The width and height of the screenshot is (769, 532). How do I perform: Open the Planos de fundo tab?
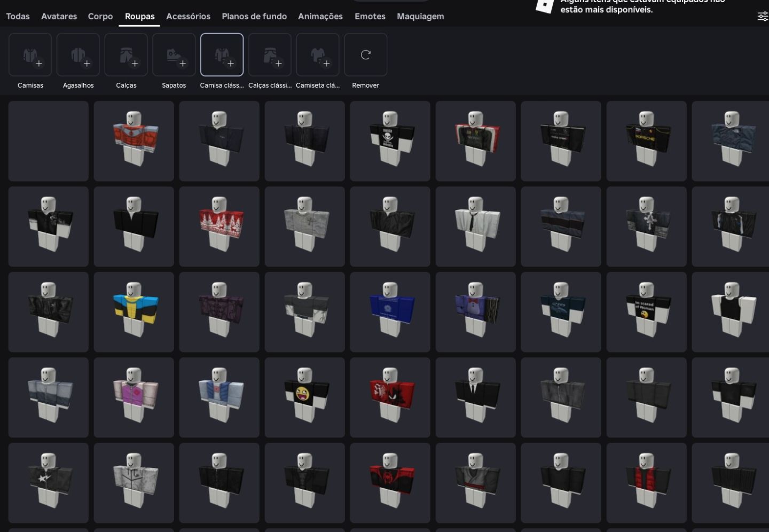[254, 17]
